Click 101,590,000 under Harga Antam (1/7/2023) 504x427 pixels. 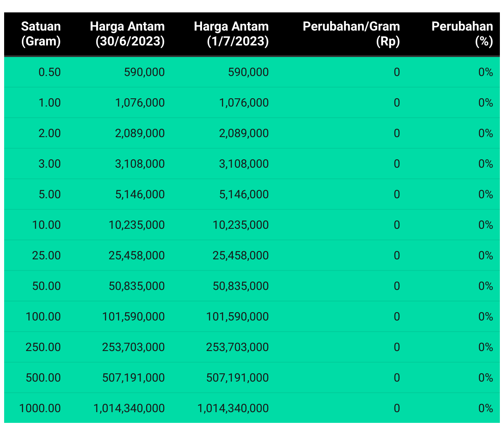pos(238,317)
